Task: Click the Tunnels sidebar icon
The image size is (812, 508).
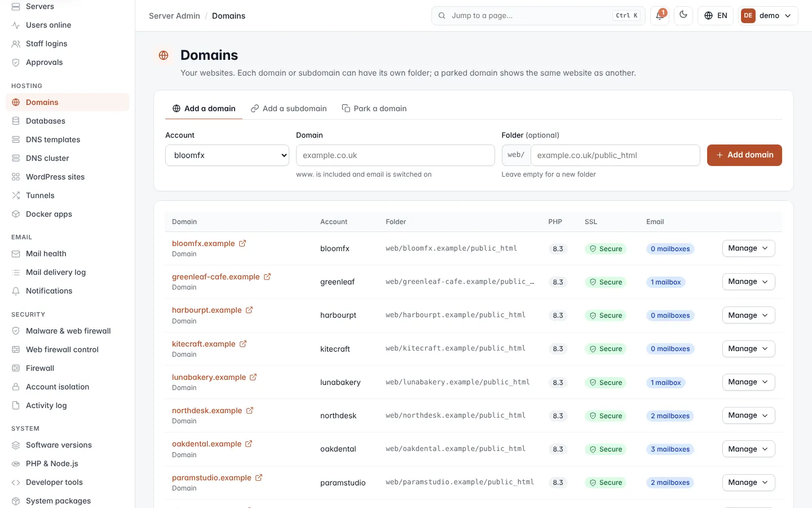Action: pos(16,195)
